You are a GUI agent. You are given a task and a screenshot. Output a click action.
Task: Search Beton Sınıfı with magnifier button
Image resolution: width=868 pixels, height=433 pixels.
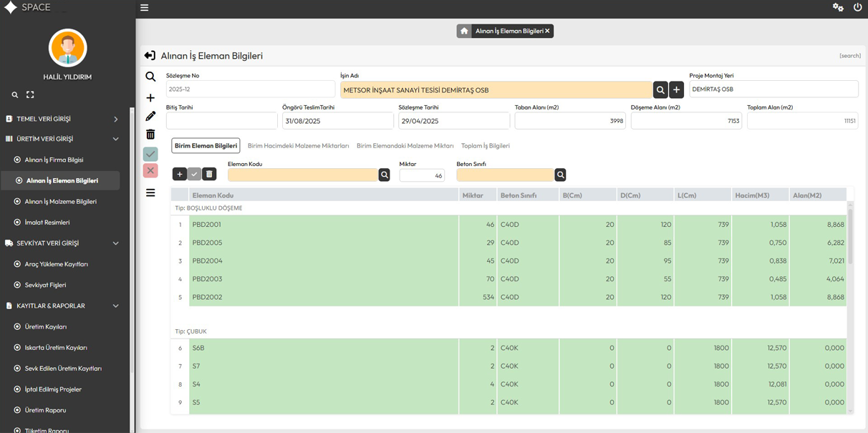(560, 175)
